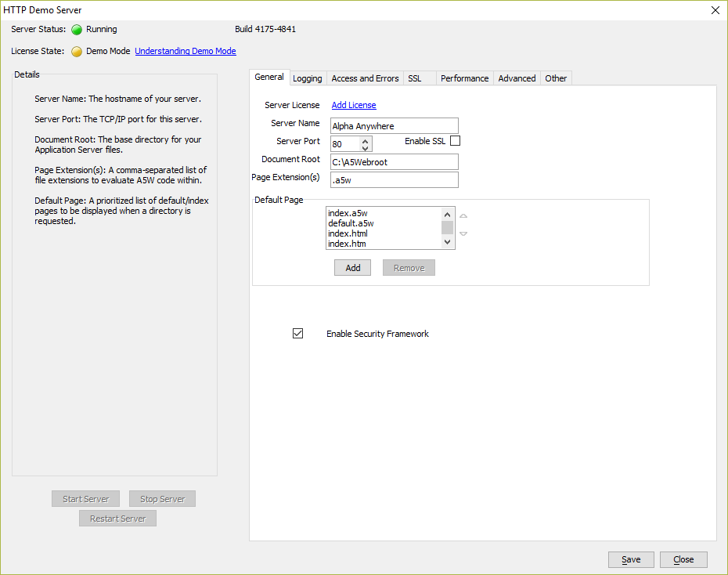Move default page down with arrow

pyautogui.click(x=463, y=233)
